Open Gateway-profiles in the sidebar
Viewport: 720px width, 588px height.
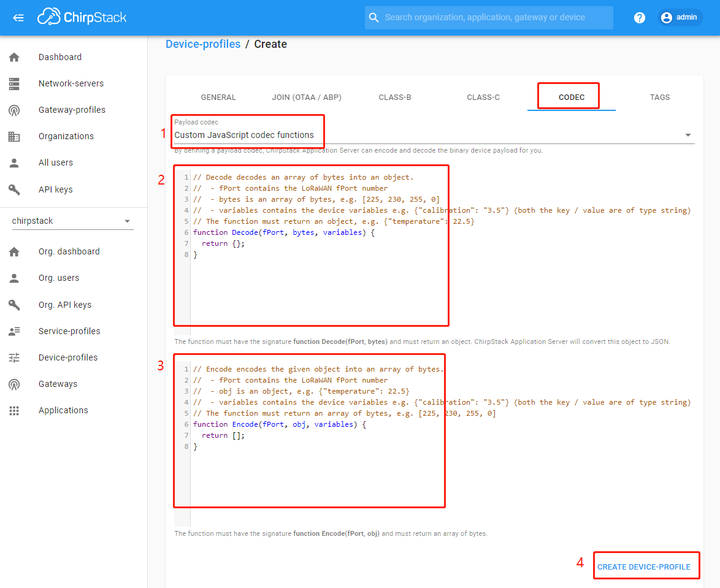point(74,110)
